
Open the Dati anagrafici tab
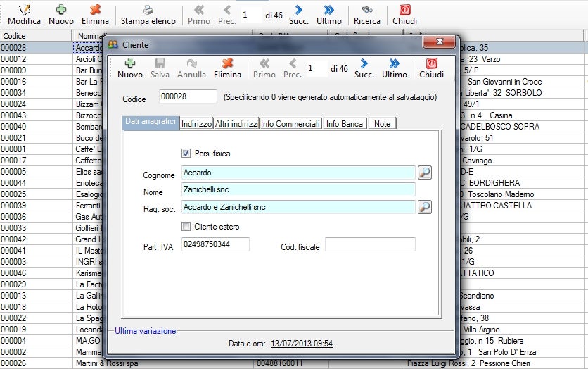[x=151, y=122]
